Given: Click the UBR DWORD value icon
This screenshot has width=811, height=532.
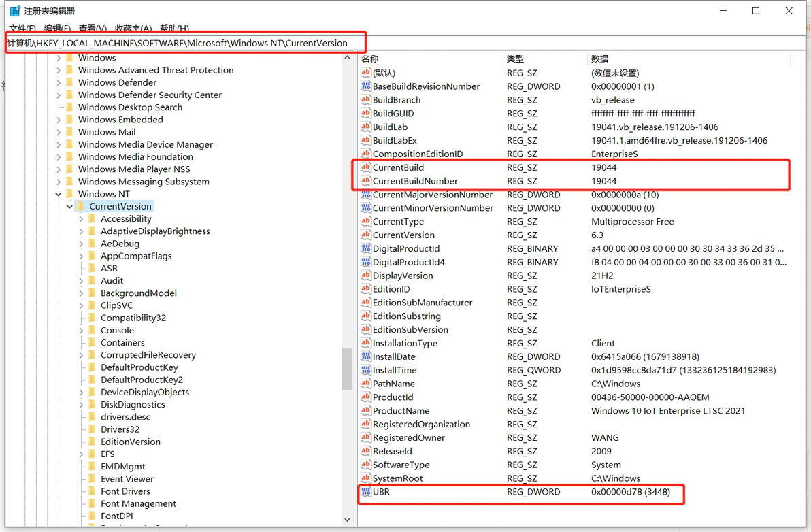Looking at the screenshot, I should tap(366, 492).
